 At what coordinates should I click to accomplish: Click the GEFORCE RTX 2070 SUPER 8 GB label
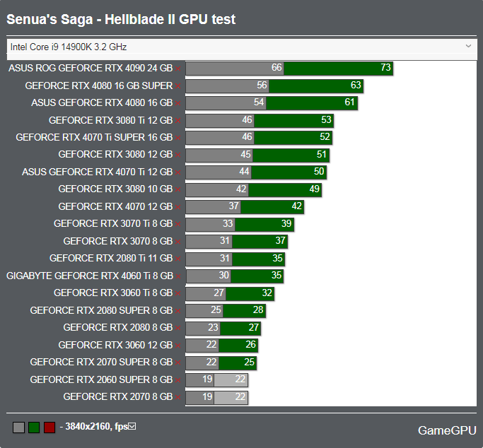coord(101,362)
